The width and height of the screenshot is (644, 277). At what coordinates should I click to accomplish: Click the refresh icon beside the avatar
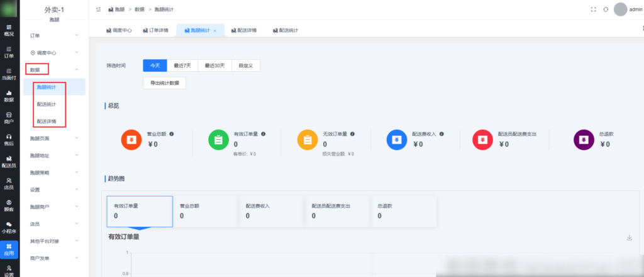coord(606,9)
